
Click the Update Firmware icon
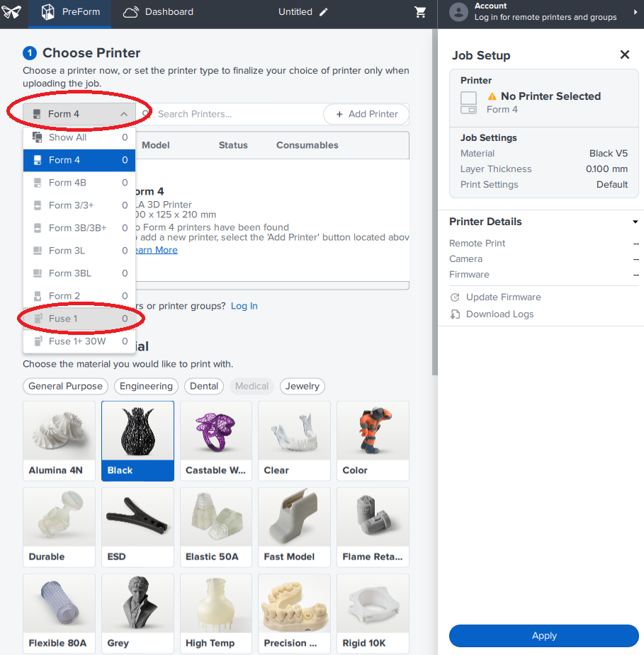[x=455, y=297]
